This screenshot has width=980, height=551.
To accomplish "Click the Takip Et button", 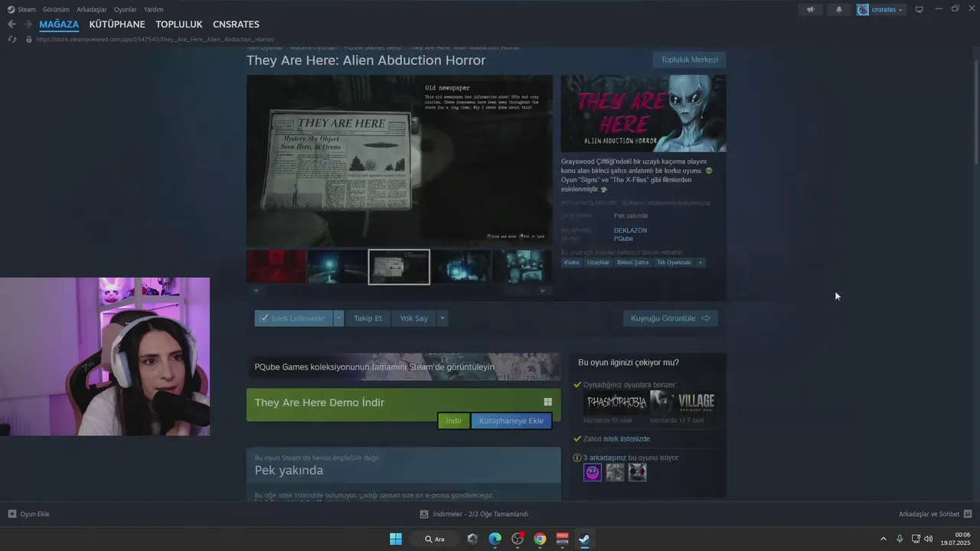I will tap(367, 318).
